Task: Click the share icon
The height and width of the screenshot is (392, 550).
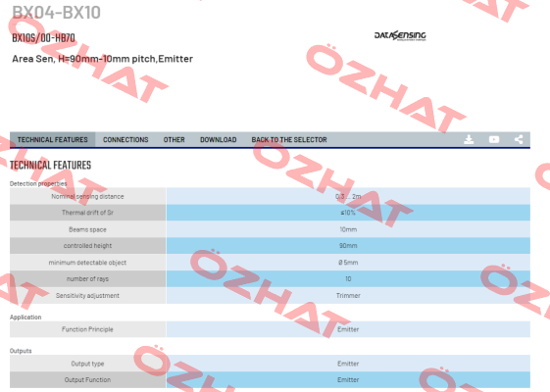Action: 519,139
